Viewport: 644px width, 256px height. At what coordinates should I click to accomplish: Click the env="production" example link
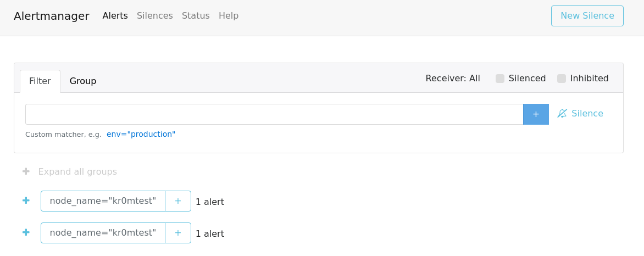point(141,134)
